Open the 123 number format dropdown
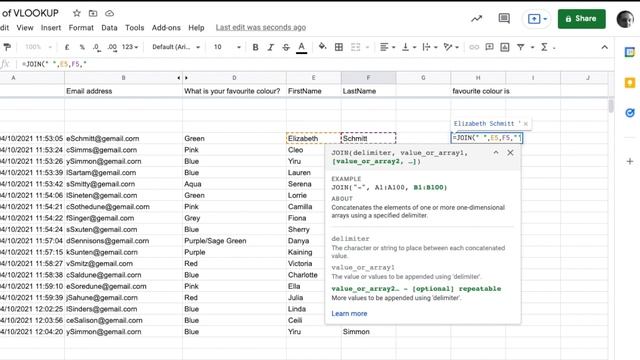The height and width of the screenshot is (360, 640). [130, 47]
